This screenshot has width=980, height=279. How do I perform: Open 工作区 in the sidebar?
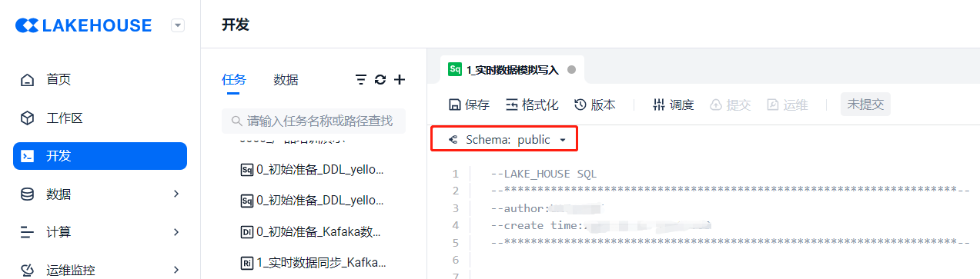pos(65,118)
